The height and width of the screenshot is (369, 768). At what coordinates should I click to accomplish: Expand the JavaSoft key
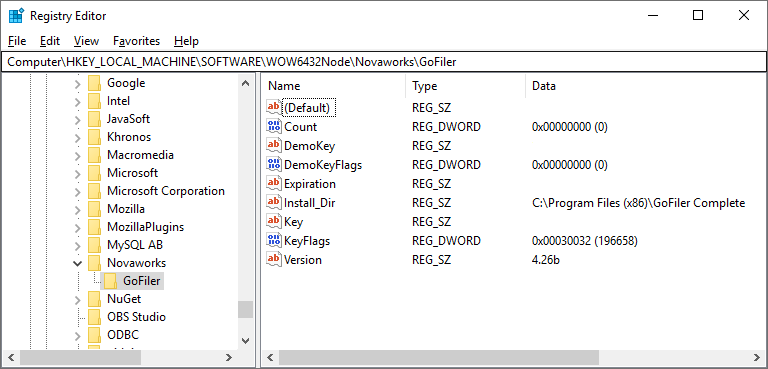point(77,119)
